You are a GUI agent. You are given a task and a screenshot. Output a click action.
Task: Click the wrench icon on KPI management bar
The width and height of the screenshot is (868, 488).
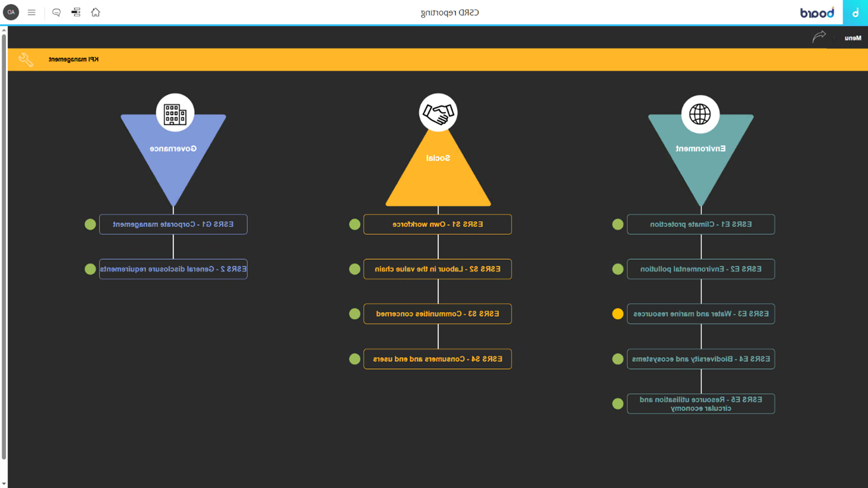point(26,60)
